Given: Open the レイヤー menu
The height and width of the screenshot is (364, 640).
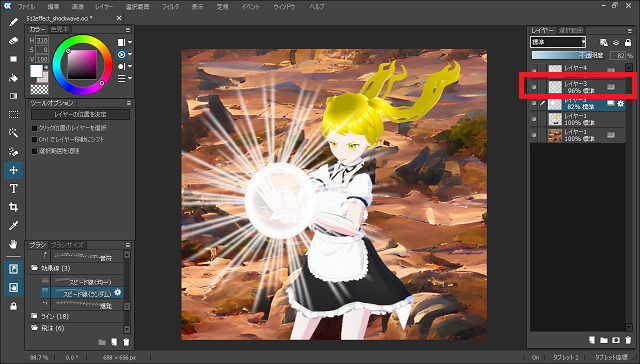Looking at the screenshot, I should click(x=104, y=7).
